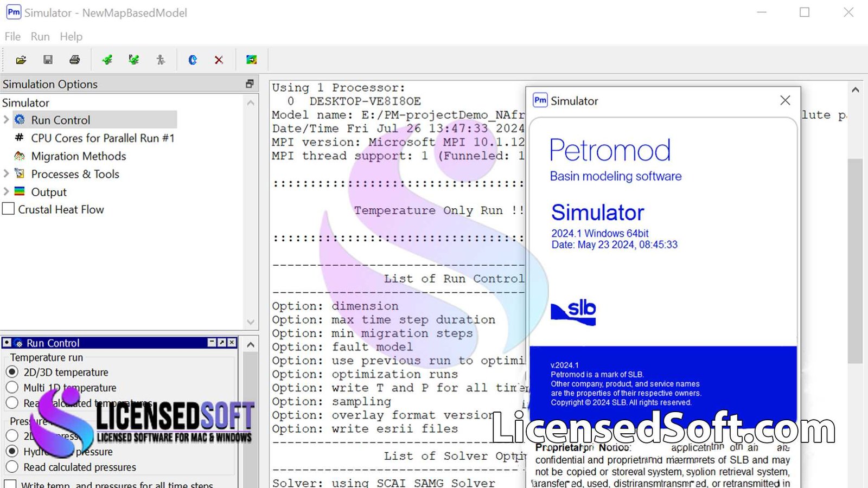Open the Help menu

[x=71, y=36]
